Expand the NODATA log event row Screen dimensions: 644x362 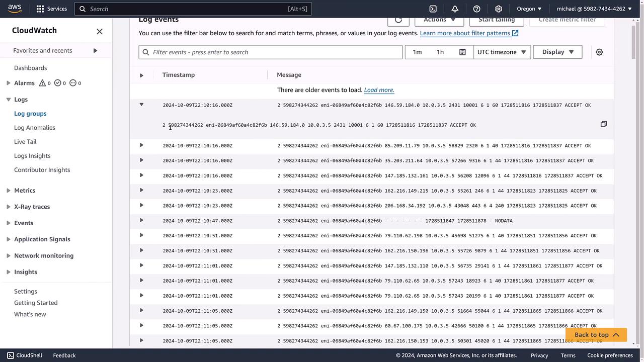click(x=141, y=220)
